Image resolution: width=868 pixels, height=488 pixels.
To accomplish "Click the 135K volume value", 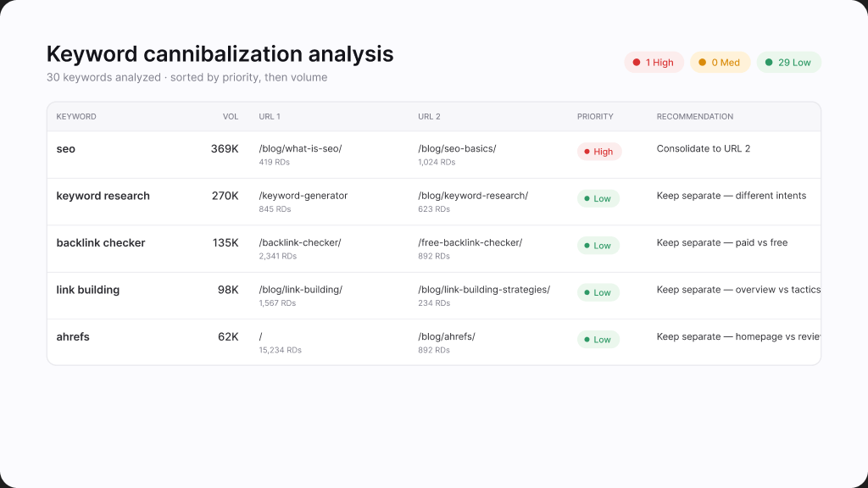I will click(225, 243).
